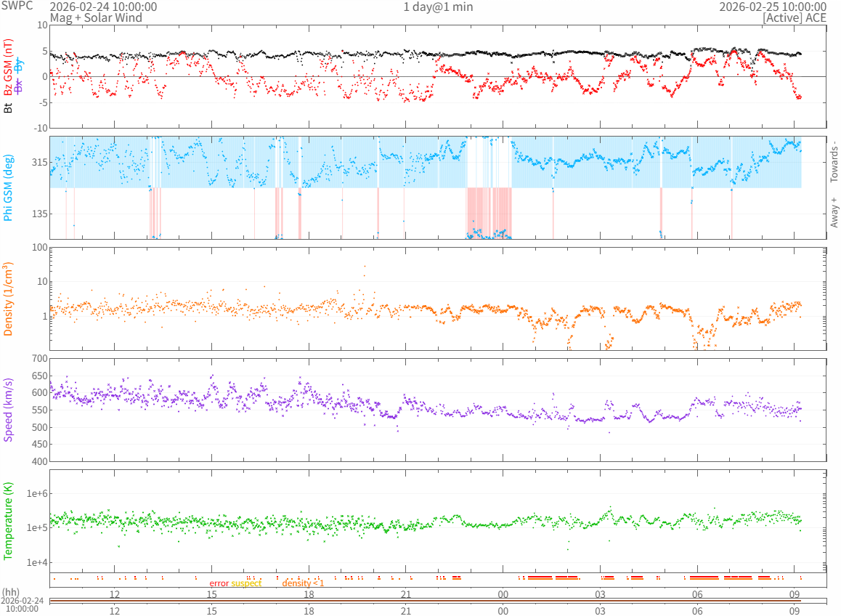The height and width of the screenshot is (616, 841).
Task: Open the '1 day@1 min' time span selector
Action: click(x=436, y=7)
